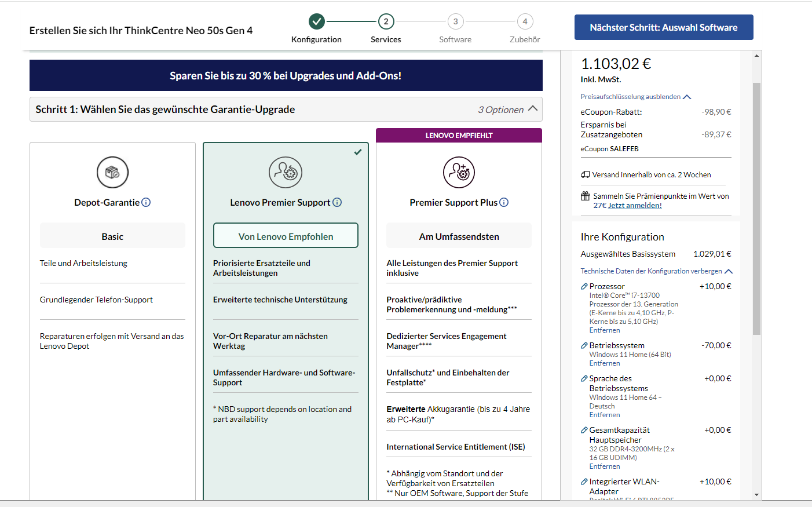Click the gift icon beside Prämienpunkte
Screen dimensions: 812x507
click(x=585, y=196)
